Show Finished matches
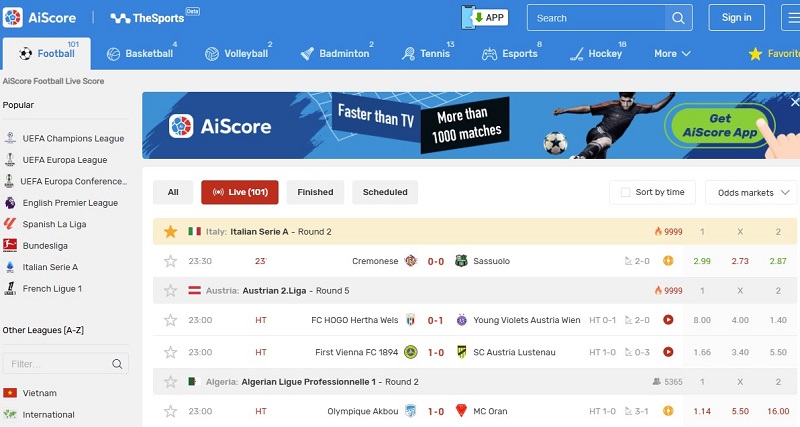The width and height of the screenshot is (800, 427). click(x=315, y=192)
